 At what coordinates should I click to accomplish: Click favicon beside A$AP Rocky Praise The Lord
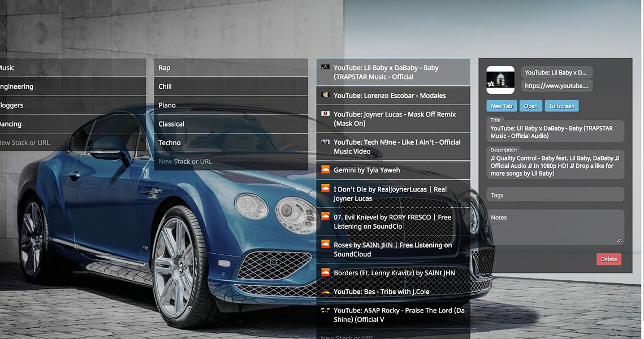pos(325,310)
